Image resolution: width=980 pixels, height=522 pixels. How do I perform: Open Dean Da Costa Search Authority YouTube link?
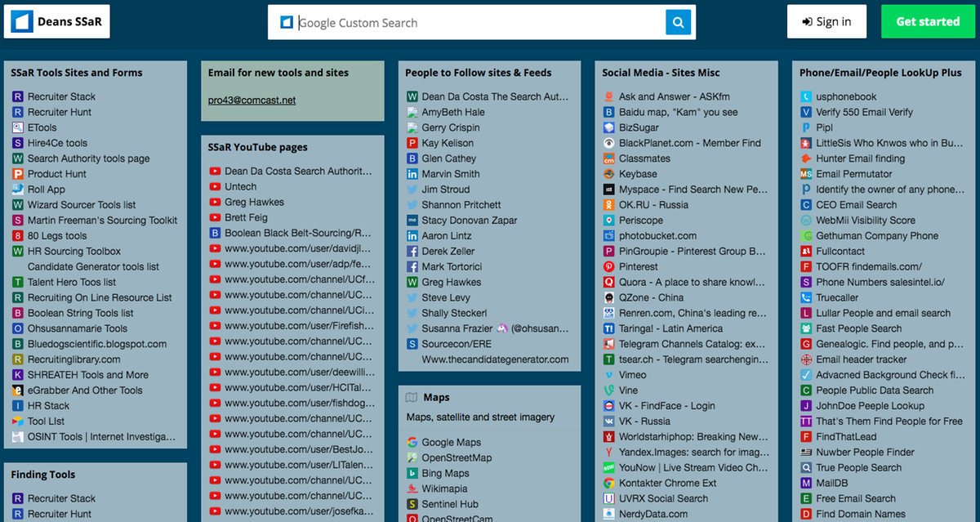(298, 172)
